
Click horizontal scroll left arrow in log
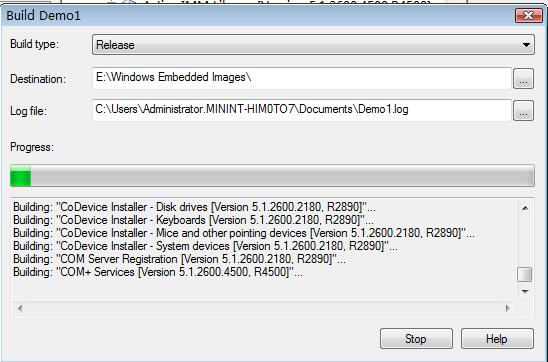[20, 308]
